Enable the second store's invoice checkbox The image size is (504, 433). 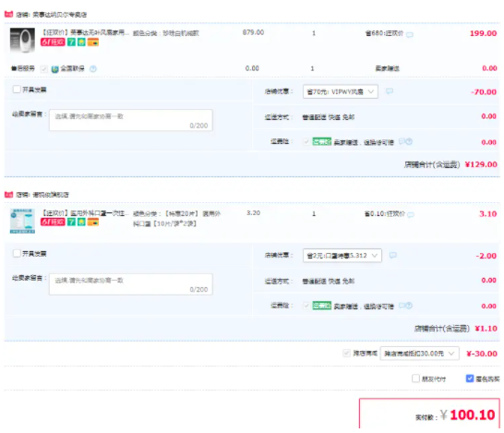[17, 253]
